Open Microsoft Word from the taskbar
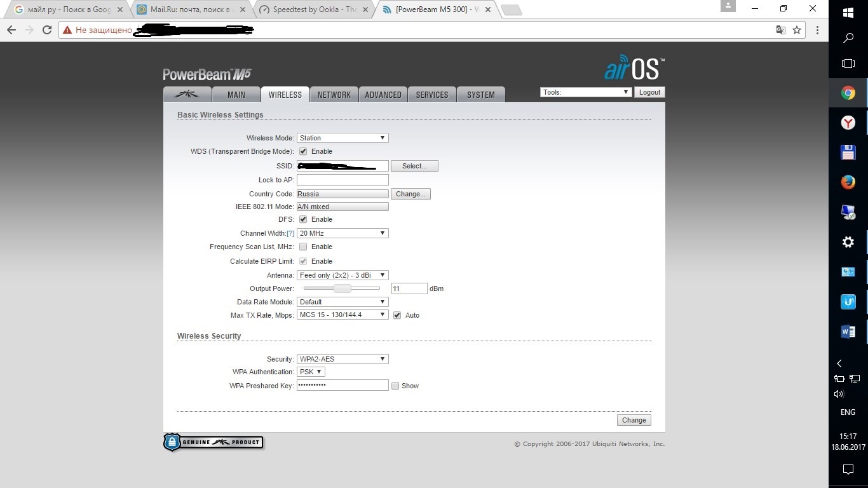Image resolution: width=868 pixels, height=488 pixels. click(848, 332)
